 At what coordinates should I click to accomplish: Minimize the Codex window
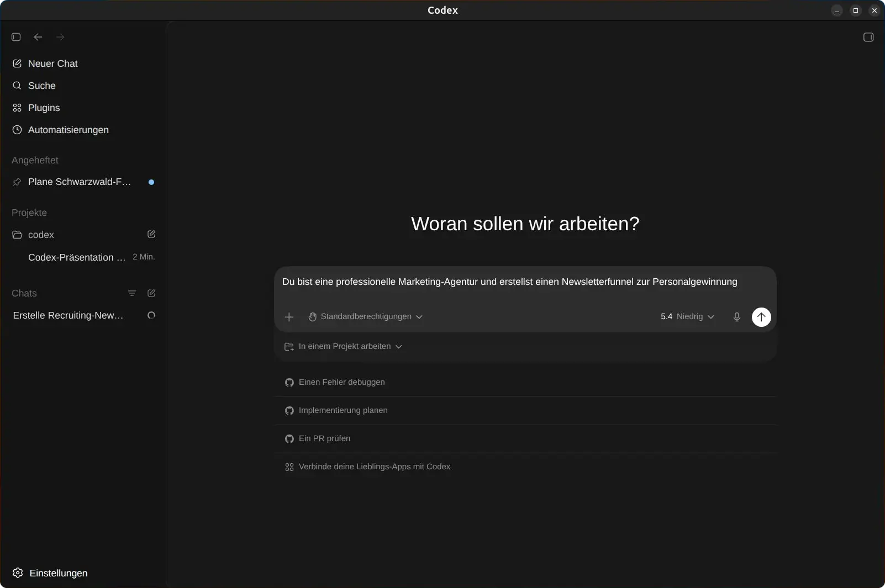837,10
